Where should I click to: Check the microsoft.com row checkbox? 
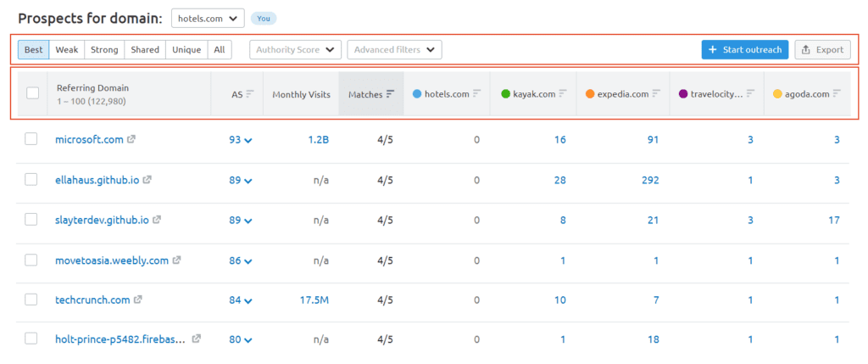[x=31, y=139]
